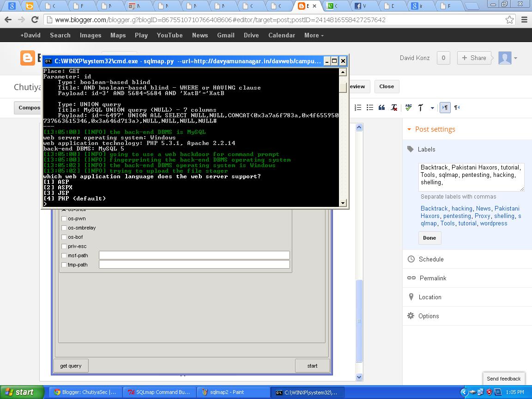The width and height of the screenshot is (532, 399).
Task: Click the cmd window title icon
Action: click(x=48, y=61)
